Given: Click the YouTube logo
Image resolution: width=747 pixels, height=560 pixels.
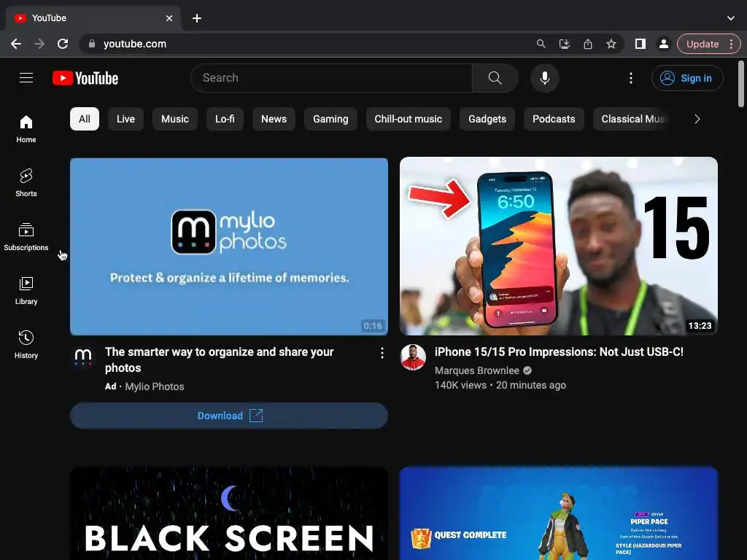Looking at the screenshot, I should [85, 78].
